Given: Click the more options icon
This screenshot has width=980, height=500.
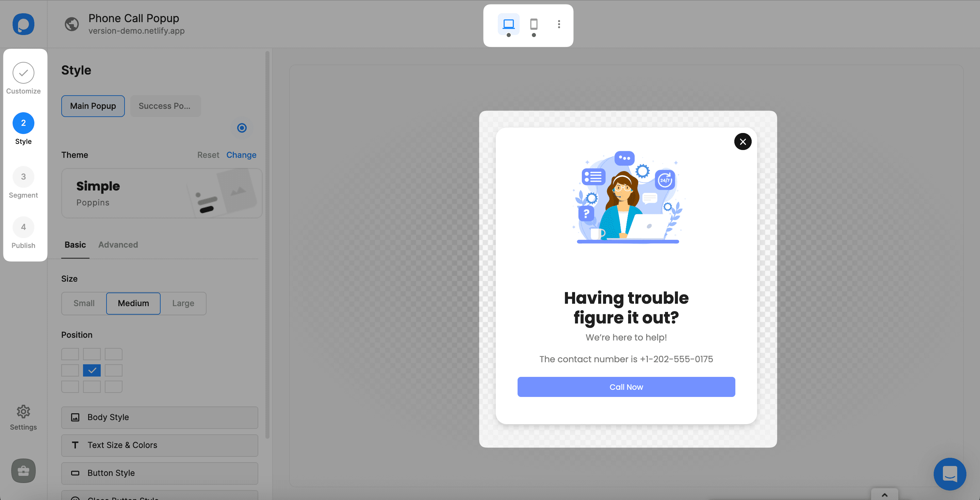Looking at the screenshot, I should click(558, 23).
